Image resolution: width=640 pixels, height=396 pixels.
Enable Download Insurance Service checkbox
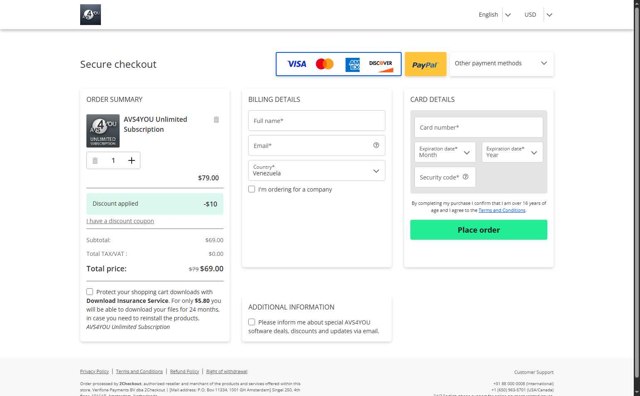(89, 291)
